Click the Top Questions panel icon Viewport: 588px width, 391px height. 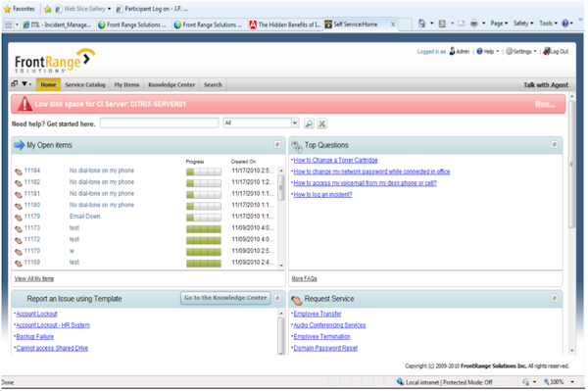pos(297,146)
